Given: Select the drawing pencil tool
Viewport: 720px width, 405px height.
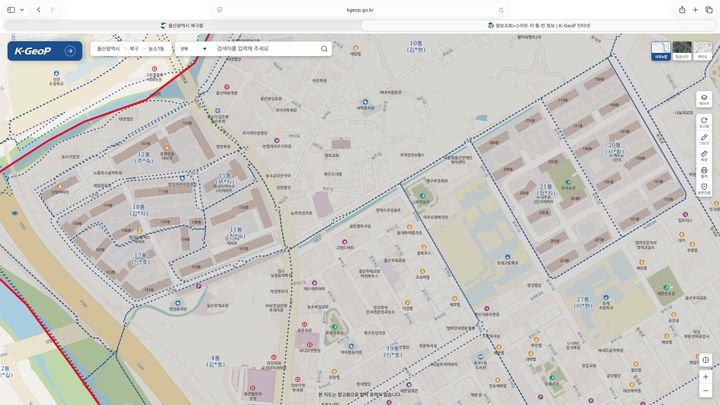Looking at the screenshot, I should [704, 139].
